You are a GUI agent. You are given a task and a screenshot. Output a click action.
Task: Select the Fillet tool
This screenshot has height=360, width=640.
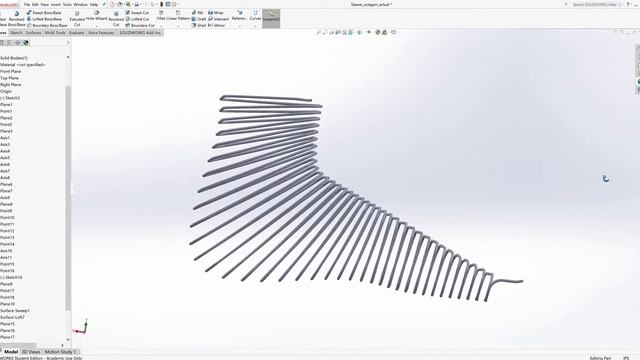point(161,16)
